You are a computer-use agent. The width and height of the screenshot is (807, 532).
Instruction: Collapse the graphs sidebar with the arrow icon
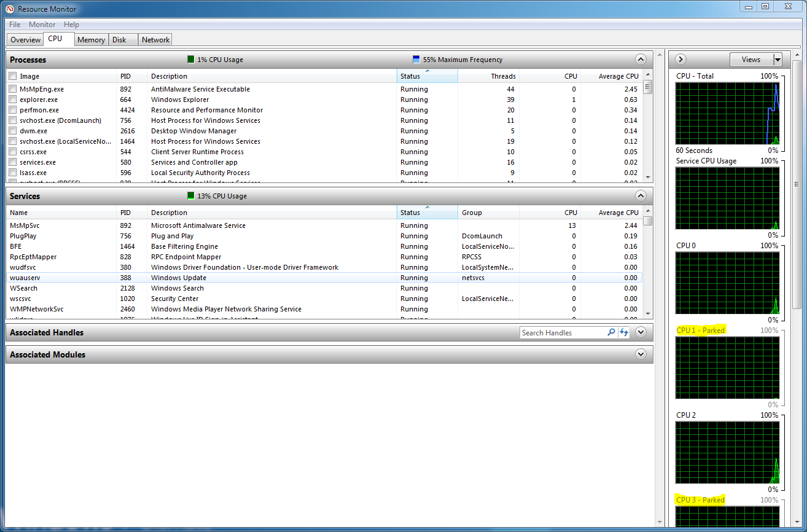click(680, 59)
